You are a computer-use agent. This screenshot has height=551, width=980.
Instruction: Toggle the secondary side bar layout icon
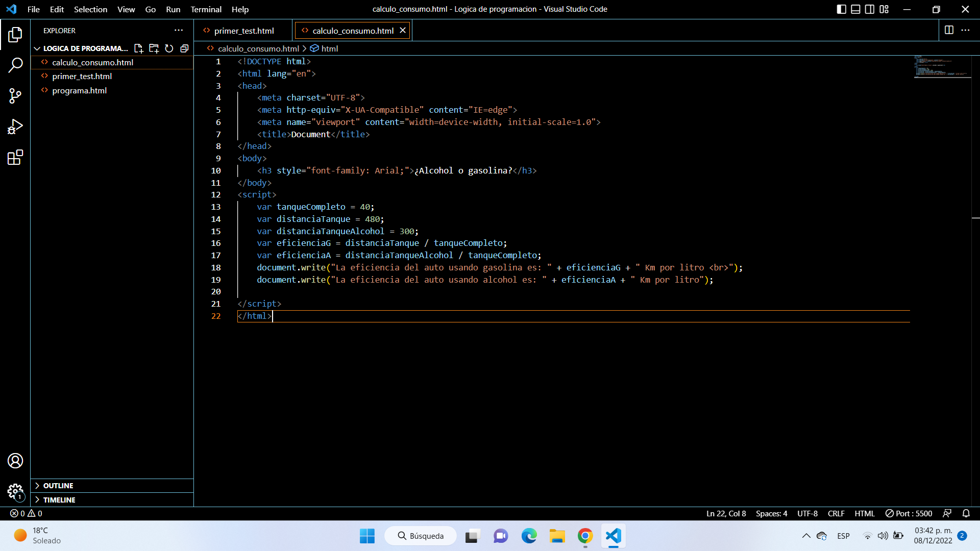pos(870,9)
